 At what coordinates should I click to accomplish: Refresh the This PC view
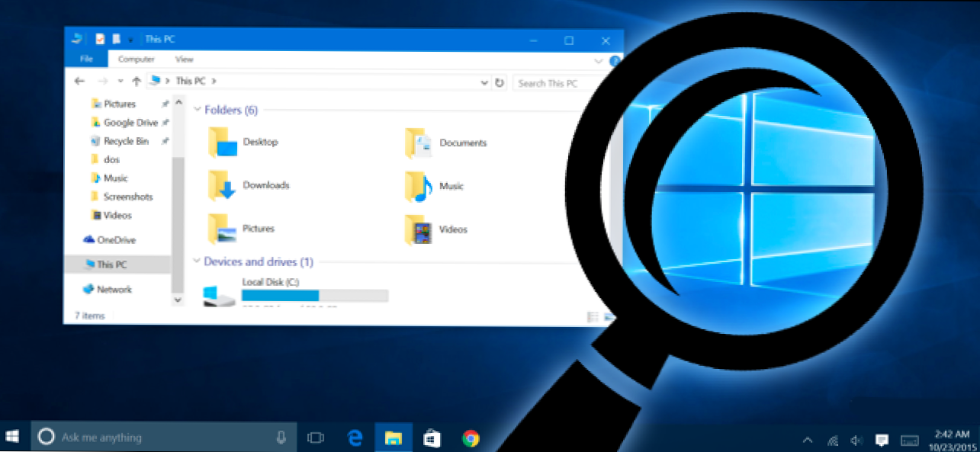[500, 82]
